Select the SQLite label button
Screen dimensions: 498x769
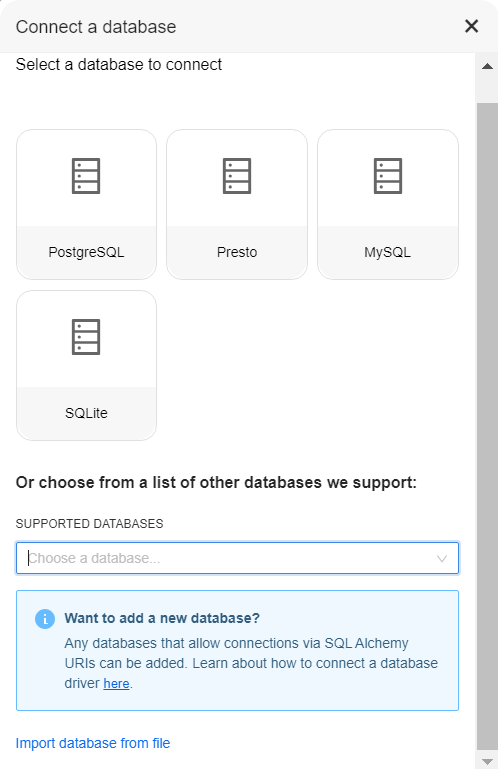click(x=86, y=413)
